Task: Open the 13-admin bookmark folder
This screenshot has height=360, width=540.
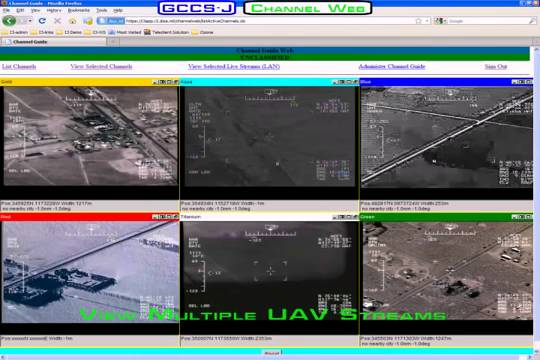Action: tap(15, 32)
